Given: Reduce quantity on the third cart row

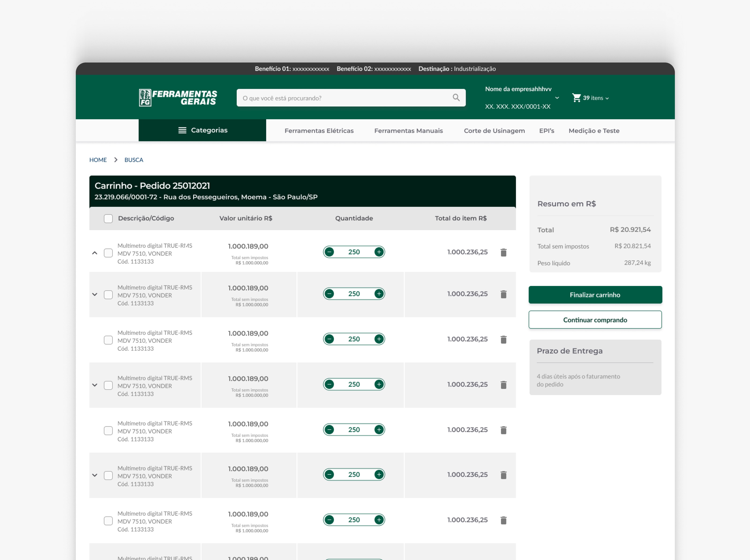Looking at the screenshot, I should 329,339.
